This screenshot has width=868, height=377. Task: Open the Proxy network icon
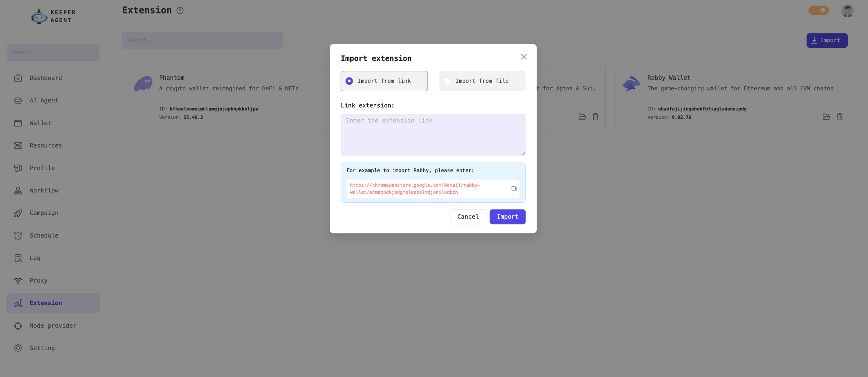[18, 281]
